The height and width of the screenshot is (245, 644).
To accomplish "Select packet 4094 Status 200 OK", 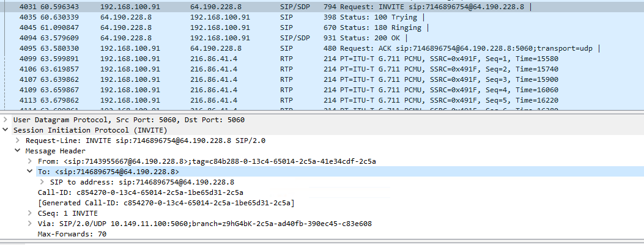I will point(322,38).
